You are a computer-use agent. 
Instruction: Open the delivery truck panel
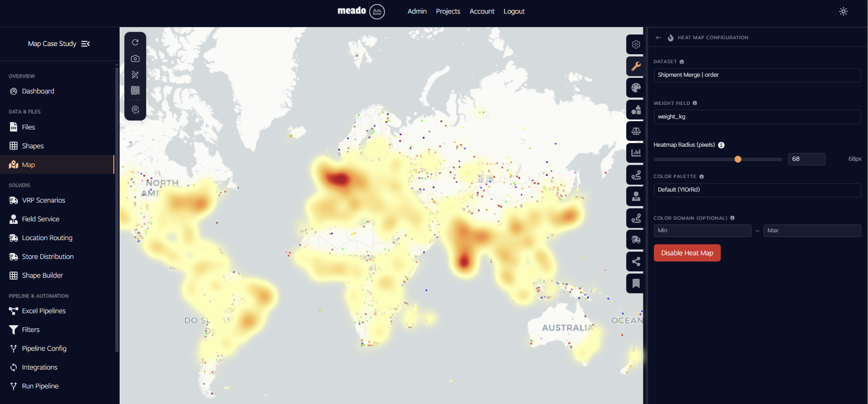[x=636, y=240]
